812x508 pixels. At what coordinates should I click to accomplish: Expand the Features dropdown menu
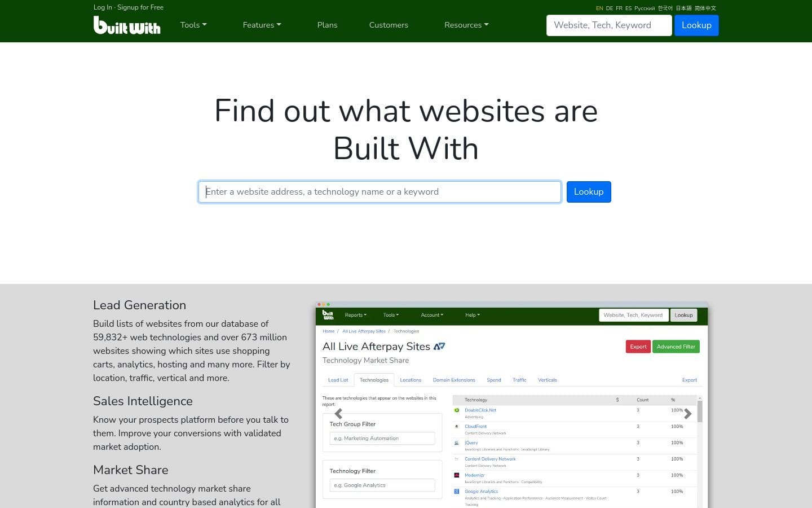click(x=262, y=25)
